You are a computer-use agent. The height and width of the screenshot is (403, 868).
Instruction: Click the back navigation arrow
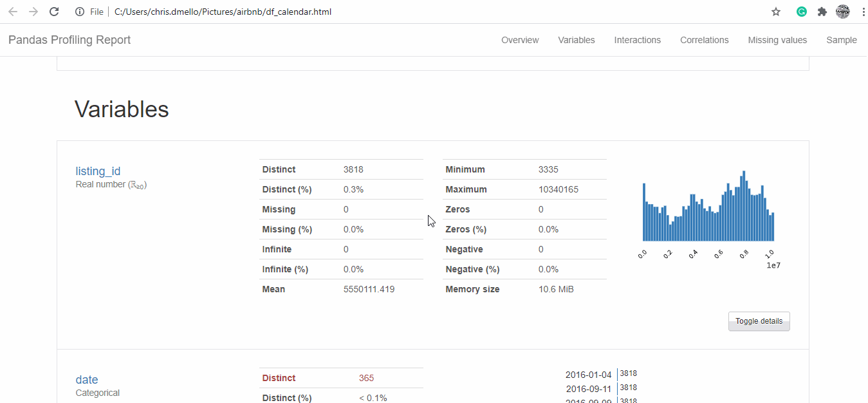tap(13, 12)
